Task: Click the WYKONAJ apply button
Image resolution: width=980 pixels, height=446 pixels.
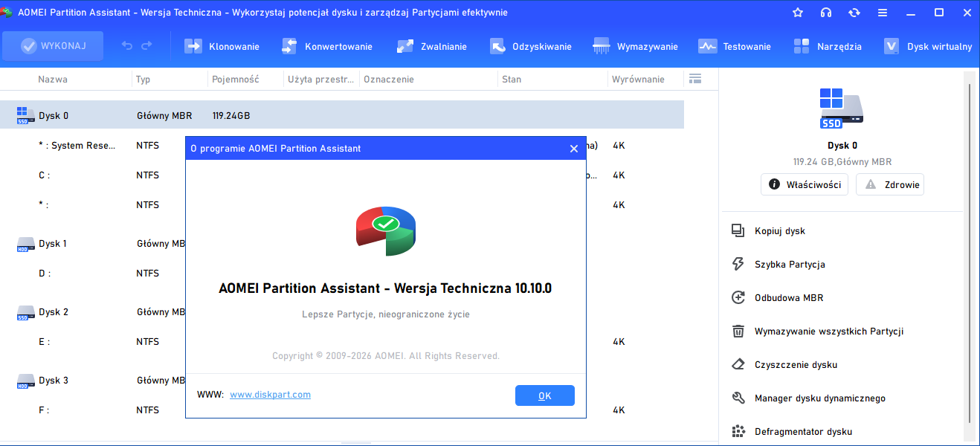Action: point(53,46)
